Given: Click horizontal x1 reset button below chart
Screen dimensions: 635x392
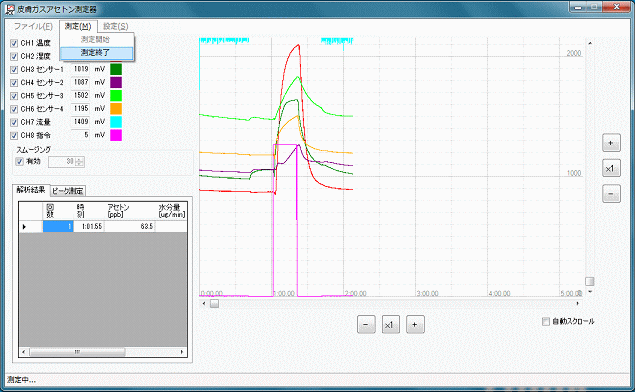Looking at the screenshot, I should [390, 324].
